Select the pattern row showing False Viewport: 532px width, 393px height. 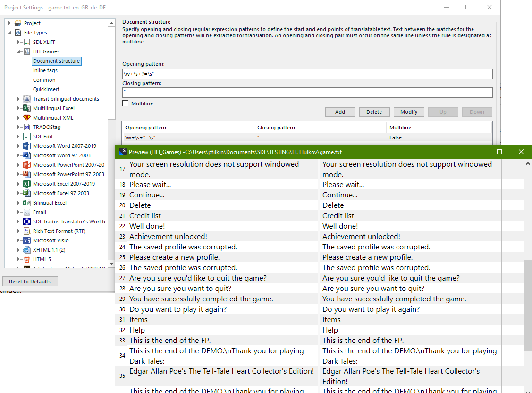click(307, 137)
